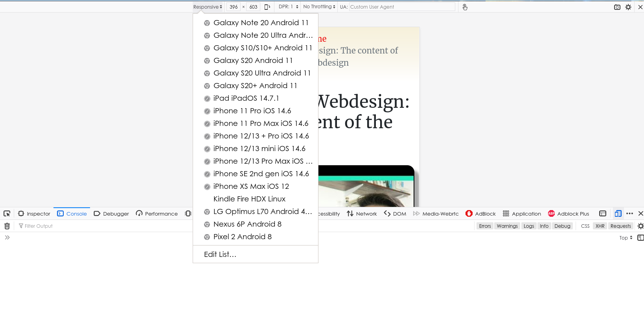The image size is (644, 334).
Task: Select Galaxy S20+ Android 11
Action: [x=256, y=86]
